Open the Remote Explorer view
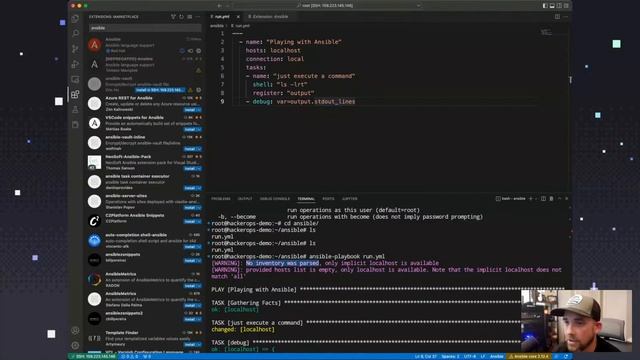 (75, 79)
